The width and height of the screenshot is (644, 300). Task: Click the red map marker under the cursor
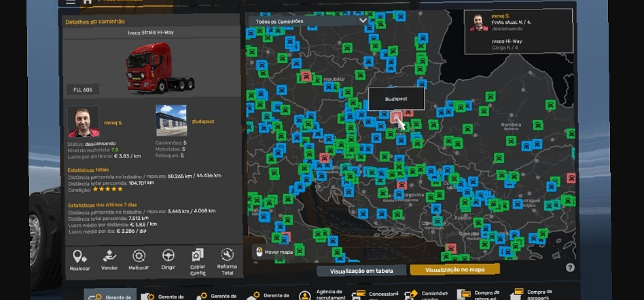(x=396, y=117)
